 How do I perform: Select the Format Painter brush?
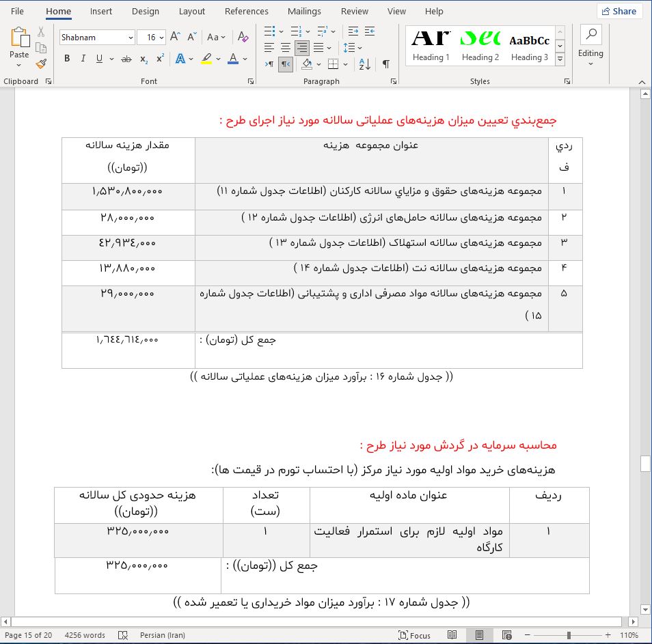click(41, 64)
